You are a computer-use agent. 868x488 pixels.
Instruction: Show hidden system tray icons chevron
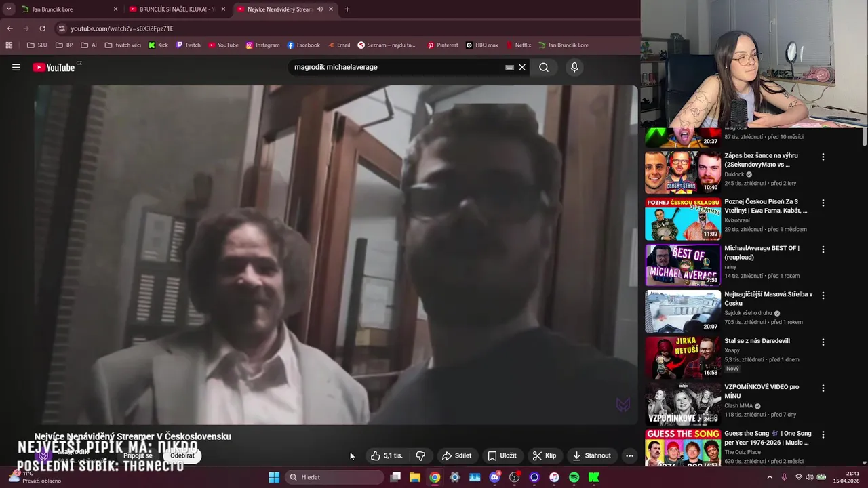coord(770,477)
